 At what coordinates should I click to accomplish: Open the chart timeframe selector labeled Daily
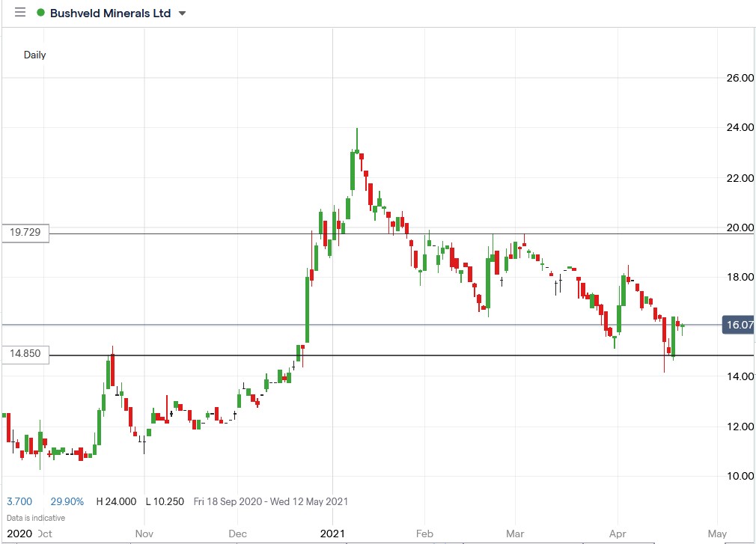pyautogui.click(x=34, y=55)
